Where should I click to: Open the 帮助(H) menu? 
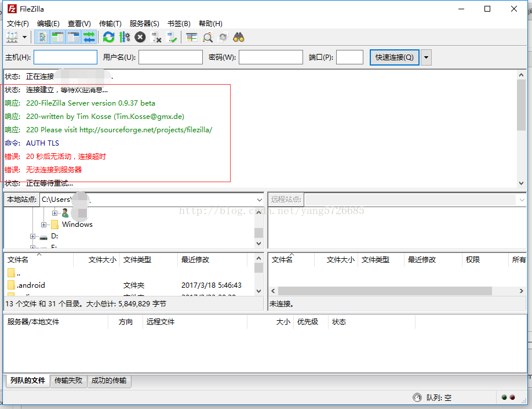tap(210, 23)
